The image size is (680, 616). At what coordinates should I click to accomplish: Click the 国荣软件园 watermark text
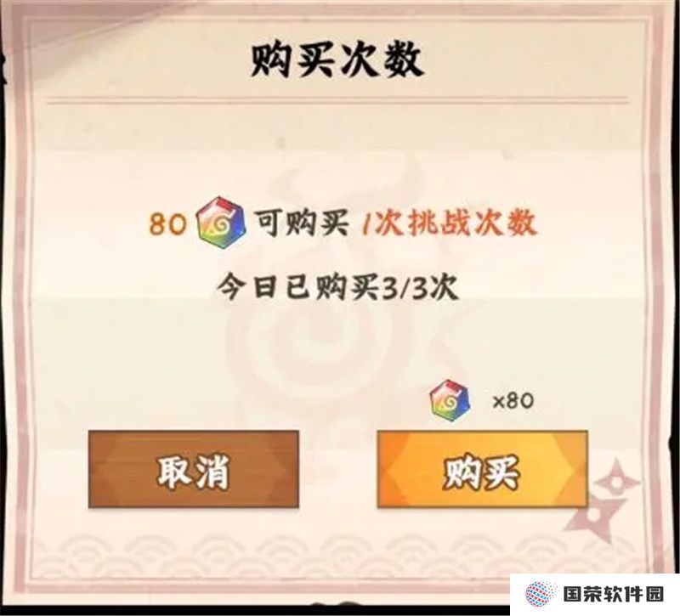(613, 595)
